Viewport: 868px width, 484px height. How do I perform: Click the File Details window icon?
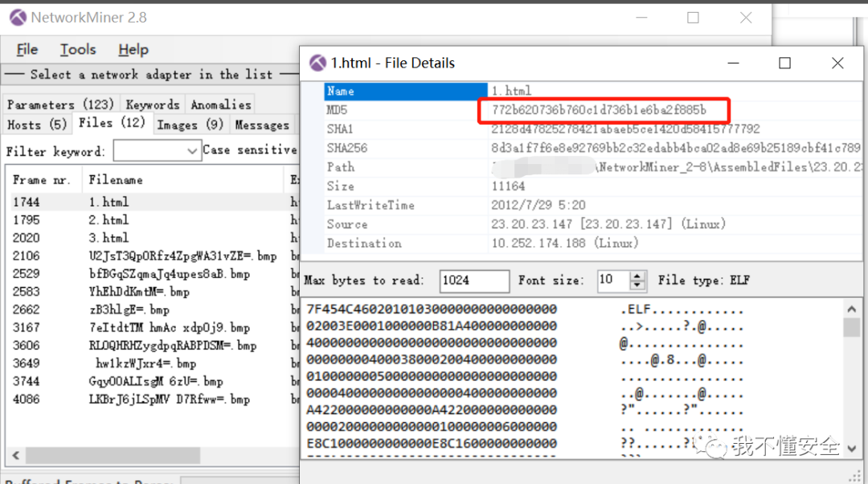(317, 64)
